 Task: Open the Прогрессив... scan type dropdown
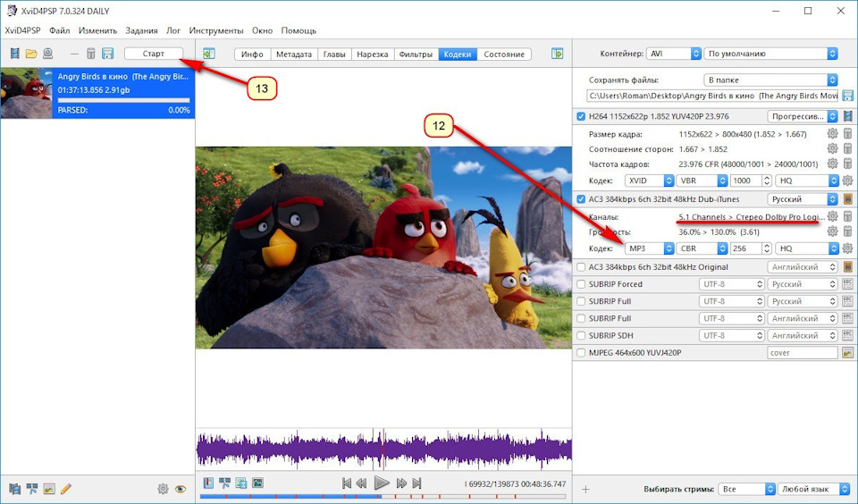tap(803, 116)
